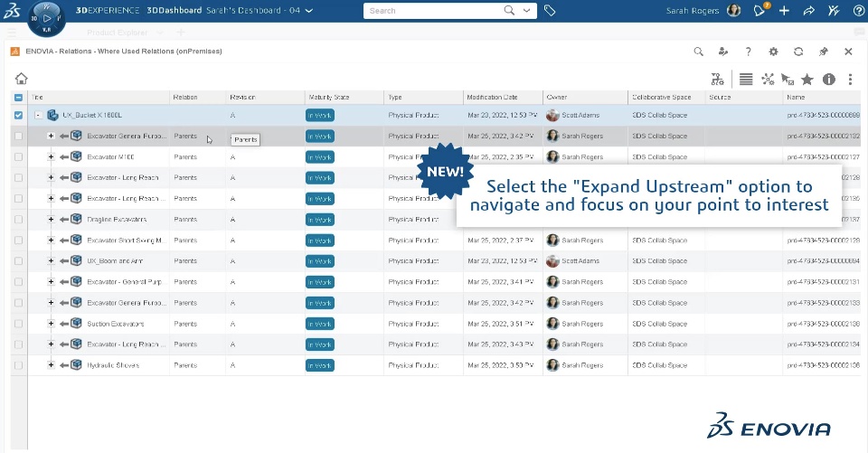Open the Excavator M100 item title
The height and width of the screenshot is (453, 868).
point(110,156)
